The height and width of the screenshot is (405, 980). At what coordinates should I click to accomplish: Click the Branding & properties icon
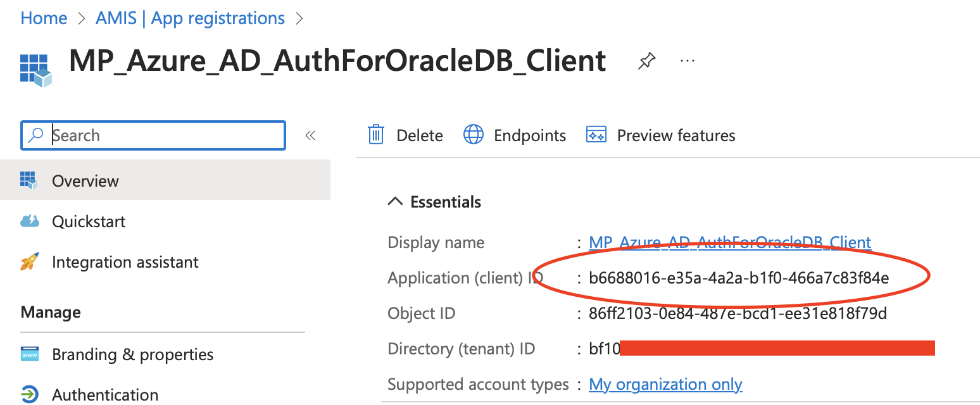[x=30, y=354]
